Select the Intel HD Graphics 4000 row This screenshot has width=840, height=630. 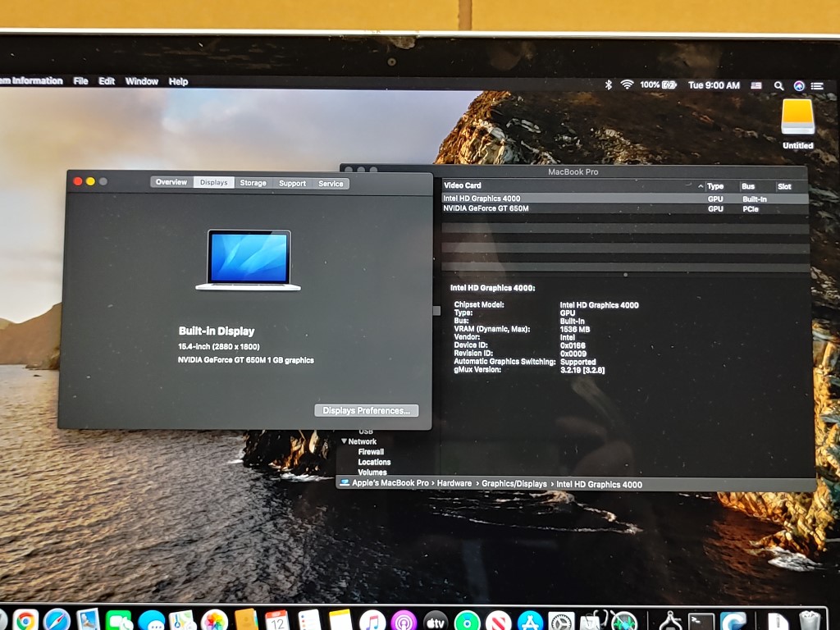click(x=624, y=199)
